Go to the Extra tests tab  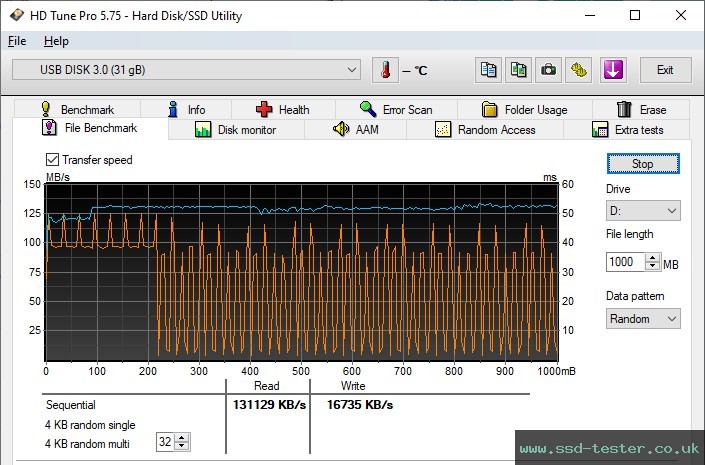(x=627, y=130)
